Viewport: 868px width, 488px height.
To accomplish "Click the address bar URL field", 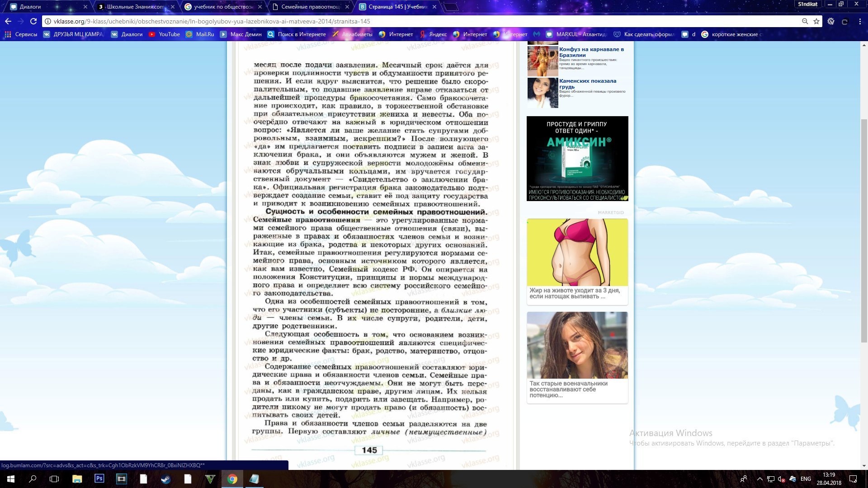I will 407,21.
